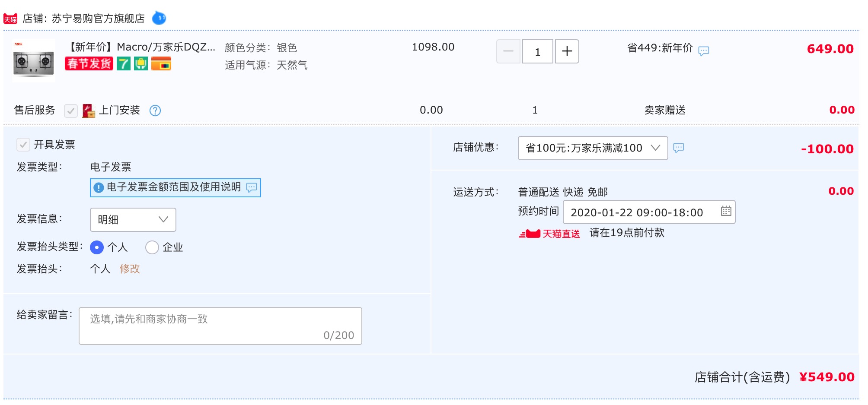This screenshot has width=868, height=405.
Task: Click the 春节发货 red badge
Action: point(89,63)
